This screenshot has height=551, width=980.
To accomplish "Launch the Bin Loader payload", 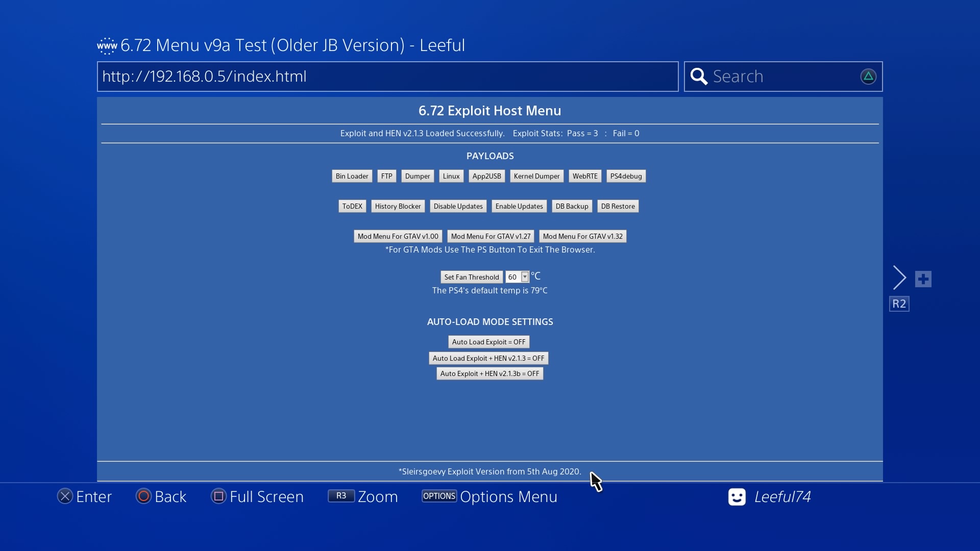I will (x=352, y=176).
